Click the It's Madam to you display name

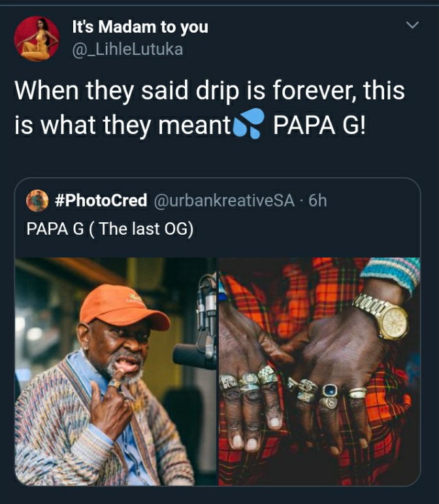pos(140,27)
